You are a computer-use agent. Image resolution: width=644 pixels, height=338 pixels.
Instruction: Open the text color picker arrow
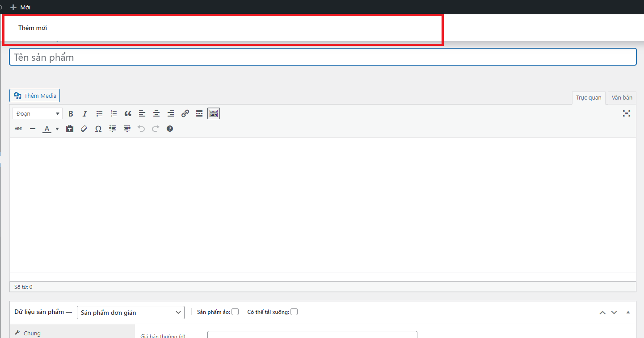click(x=57, y=129)
